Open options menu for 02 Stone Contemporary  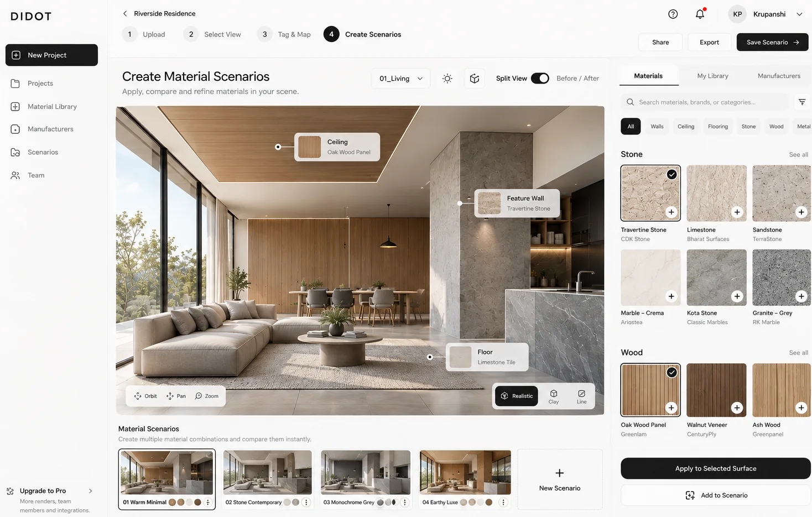click(x=306, y=503)
